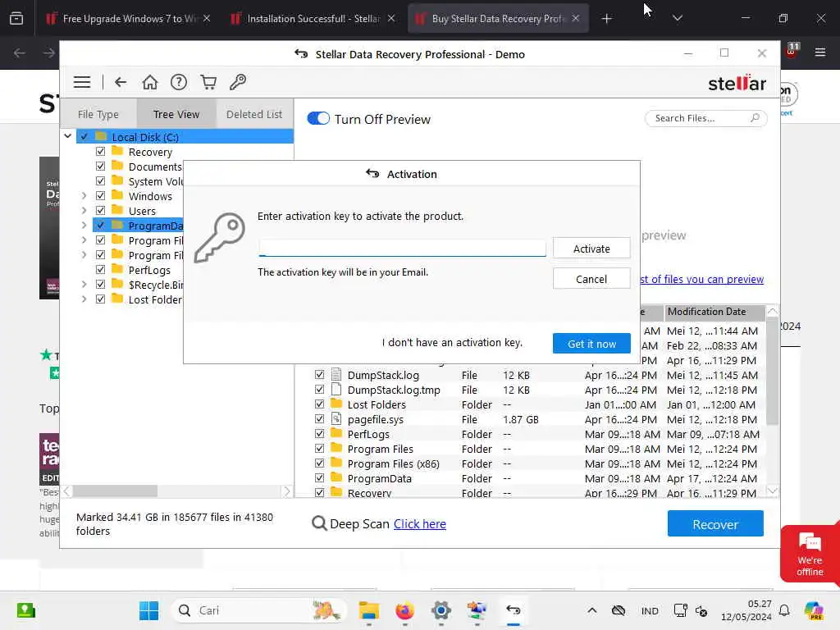Image resolution: width=840 pixels, height=630 pixels.
Task: Click the file list scroll down arrow
Action: (772, 491)
